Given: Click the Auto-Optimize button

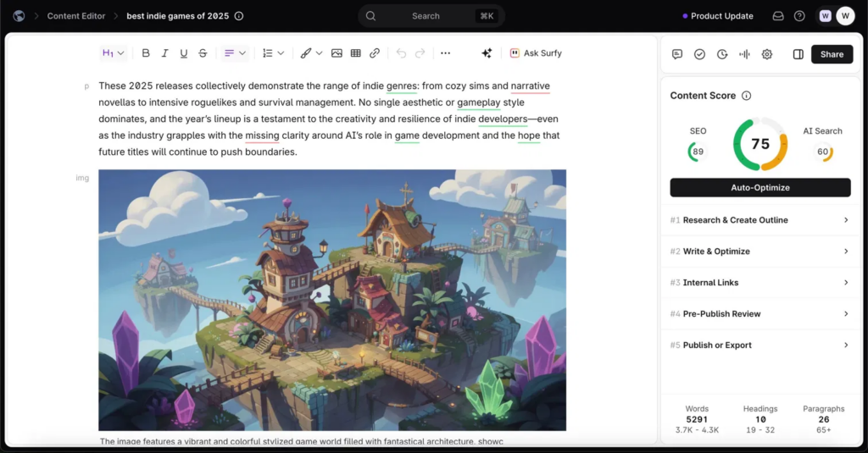Looking at the screenshot, I should 760,187.
